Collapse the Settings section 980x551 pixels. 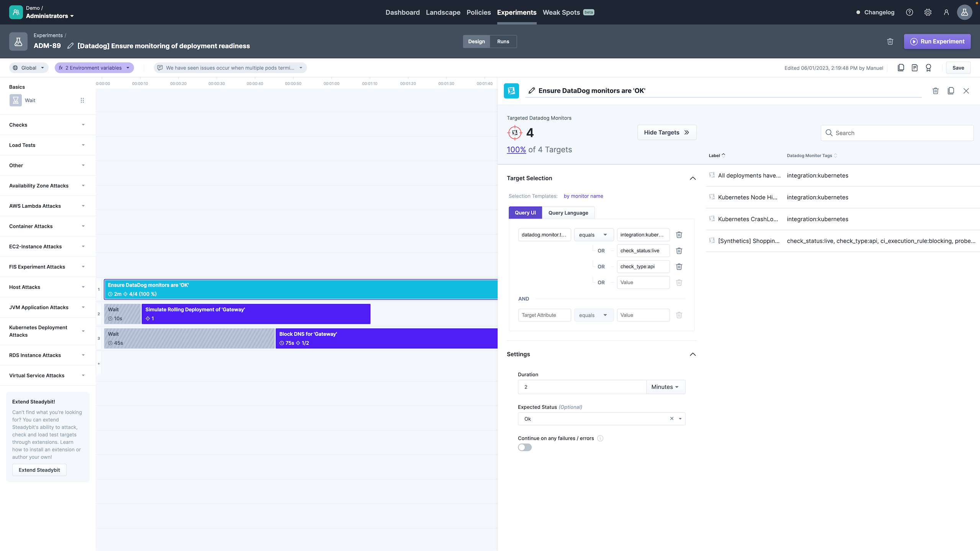point(693,354)
